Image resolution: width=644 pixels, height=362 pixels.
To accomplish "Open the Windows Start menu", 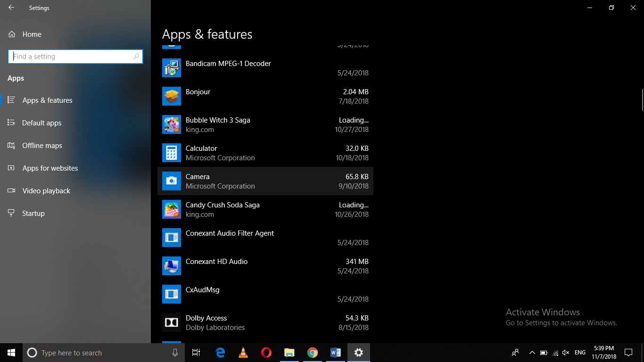I will pos(11,353).
